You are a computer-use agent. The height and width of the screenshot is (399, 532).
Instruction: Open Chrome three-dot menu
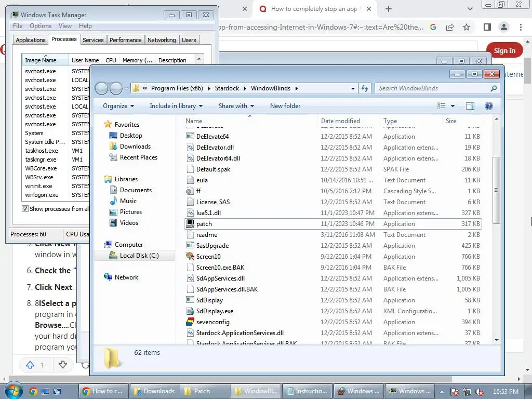(x=521, y=27)
